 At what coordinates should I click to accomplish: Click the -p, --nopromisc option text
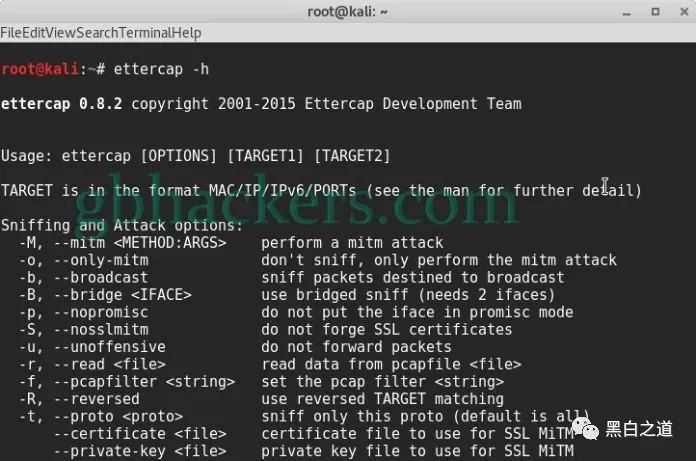pos(83,312)
